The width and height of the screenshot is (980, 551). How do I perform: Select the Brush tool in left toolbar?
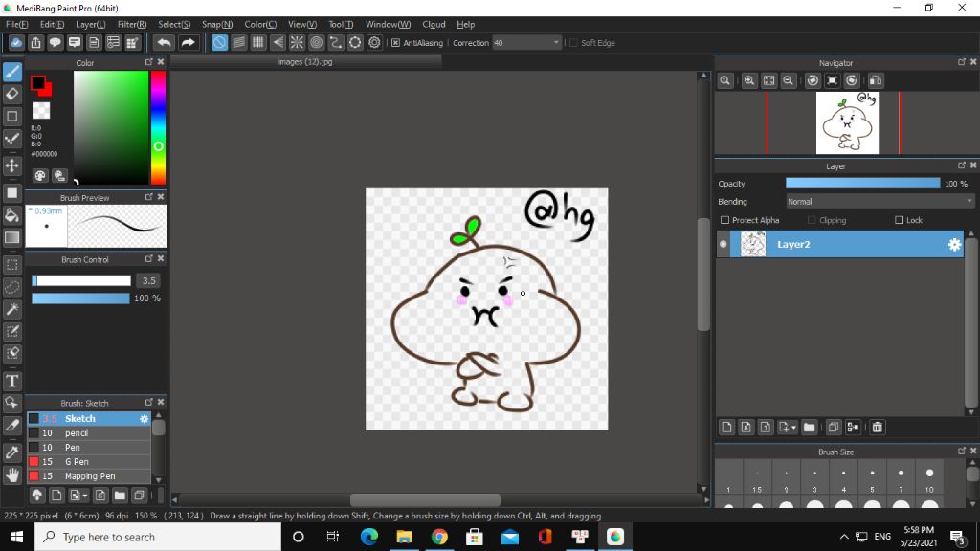coord(12,72)
